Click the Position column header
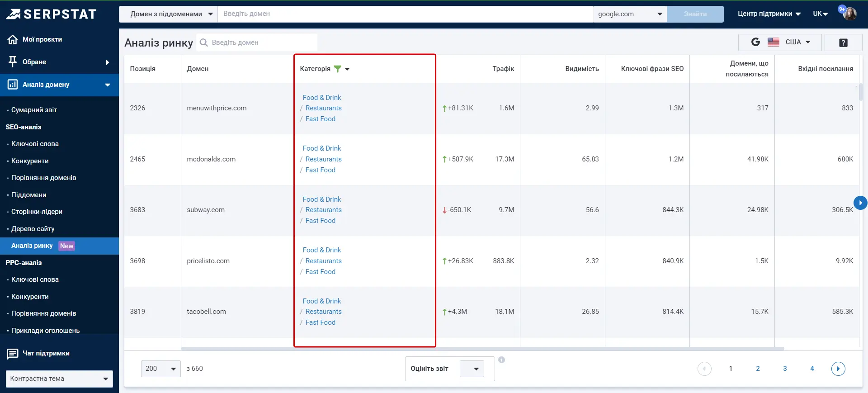This screenshot has width=868, height=393. tap(142, 69)
